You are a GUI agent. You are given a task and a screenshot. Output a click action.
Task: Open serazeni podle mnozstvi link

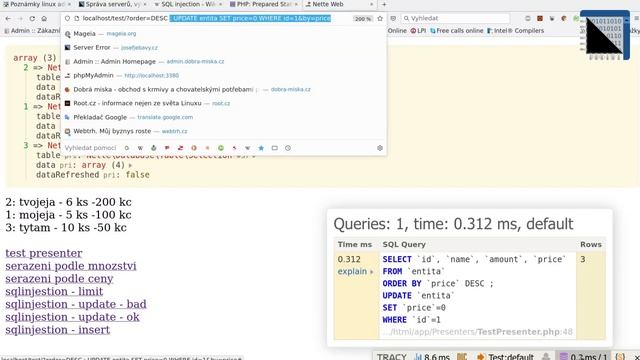coord(71,266)
